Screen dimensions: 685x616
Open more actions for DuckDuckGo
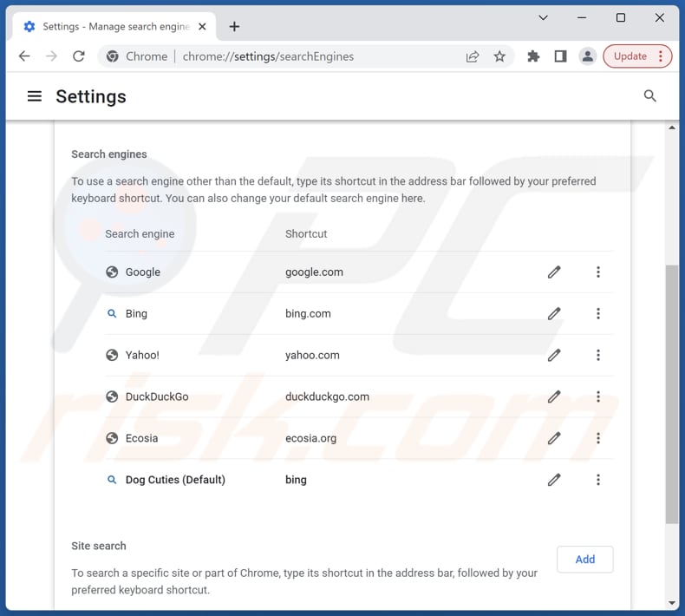pyautogui.click(x=598, y=396)
